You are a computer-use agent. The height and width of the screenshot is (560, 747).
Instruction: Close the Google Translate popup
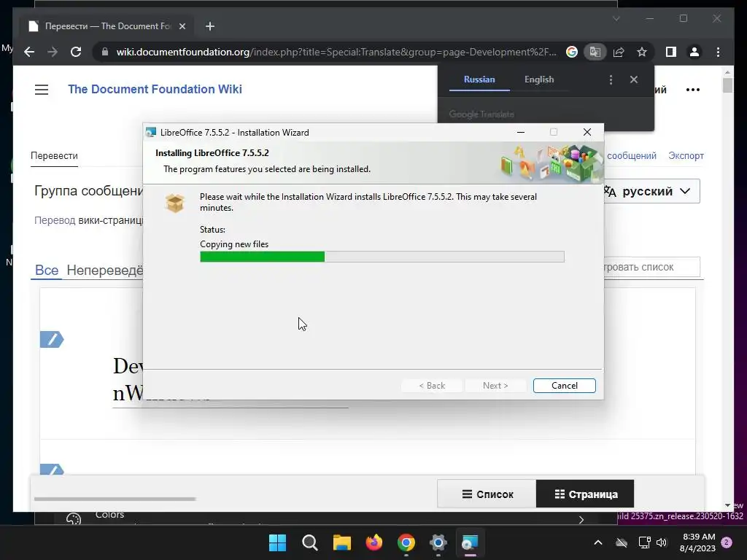coord(634,79)
